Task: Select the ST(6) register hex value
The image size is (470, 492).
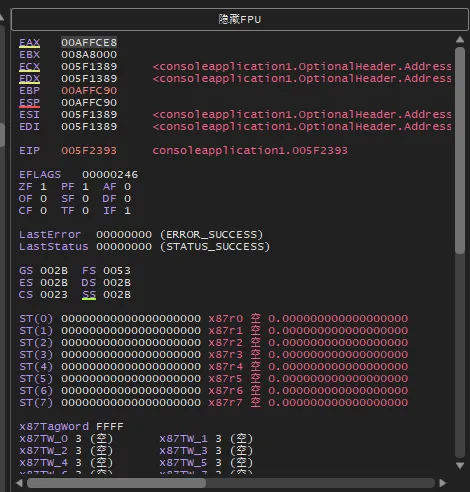Action: [131, 391]
